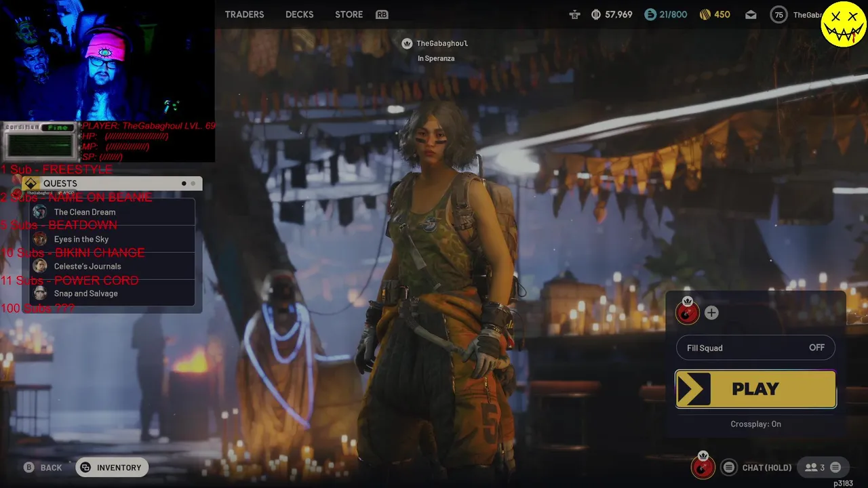
Task: Click the Quests panel diamond icon
Action: tap(31, 184)
